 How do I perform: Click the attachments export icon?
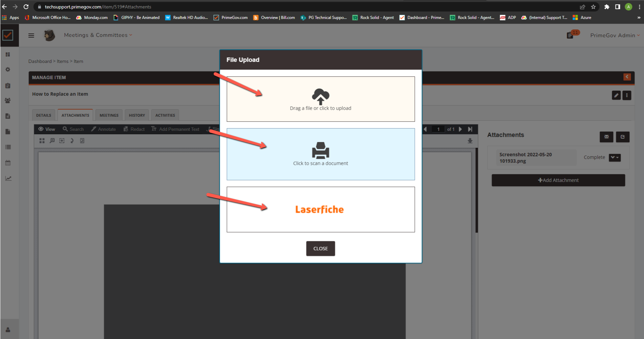click(x=623, y=137)
